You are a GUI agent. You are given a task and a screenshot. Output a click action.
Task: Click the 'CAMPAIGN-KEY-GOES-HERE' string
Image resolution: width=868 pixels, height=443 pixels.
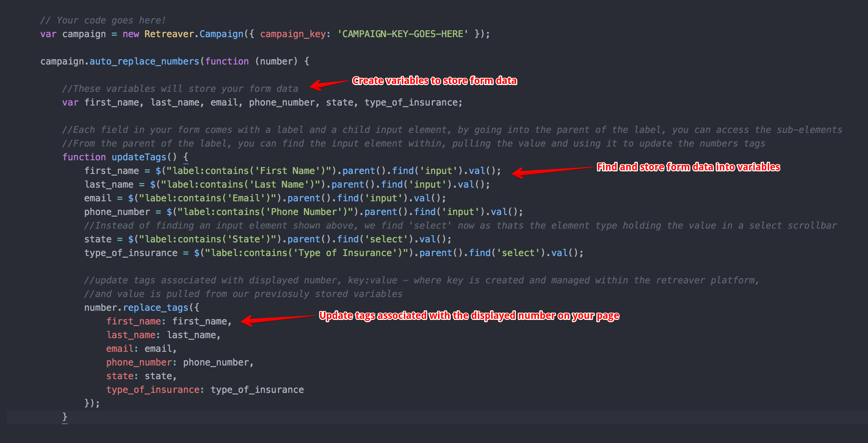point(402,34)
